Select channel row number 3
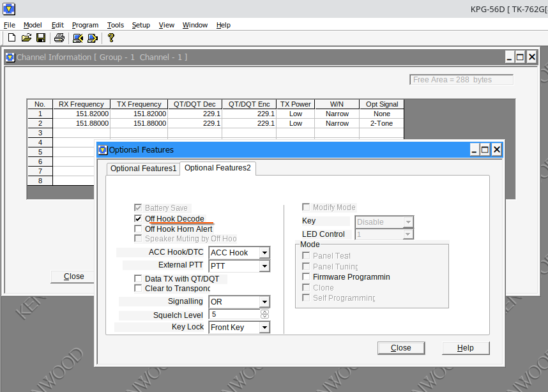Viewport: 548px width, 392px height. click(40, 133)
